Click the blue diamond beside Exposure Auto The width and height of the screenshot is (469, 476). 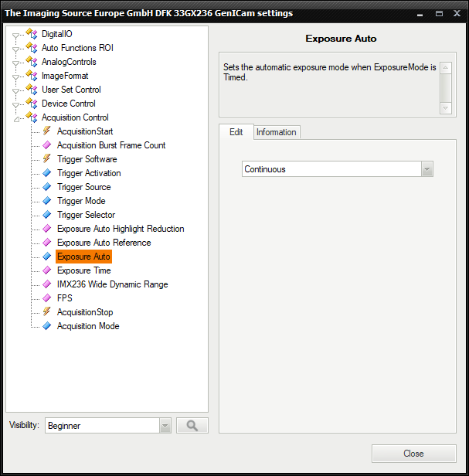(x=47, y=257)
